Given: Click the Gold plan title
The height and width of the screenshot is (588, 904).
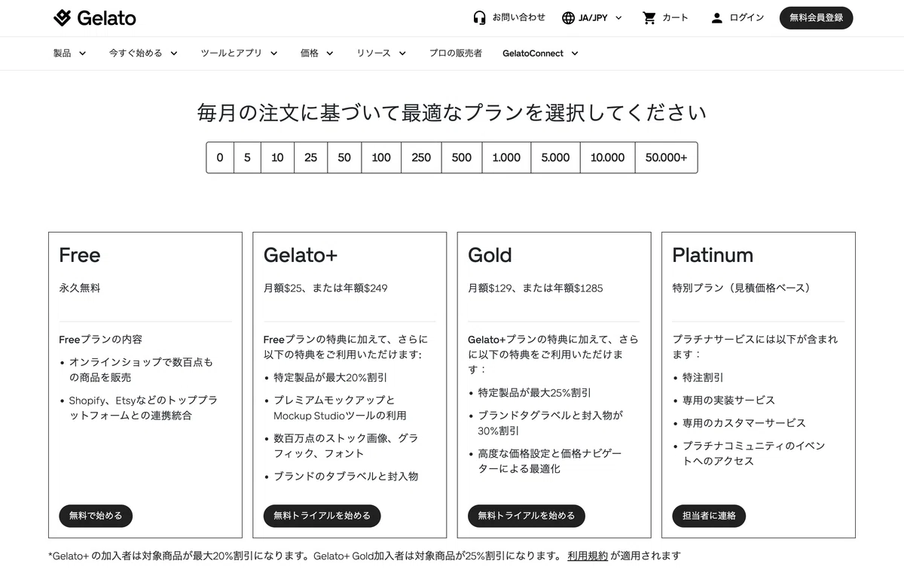Looking at the screenshot, I should coord(490,255).
